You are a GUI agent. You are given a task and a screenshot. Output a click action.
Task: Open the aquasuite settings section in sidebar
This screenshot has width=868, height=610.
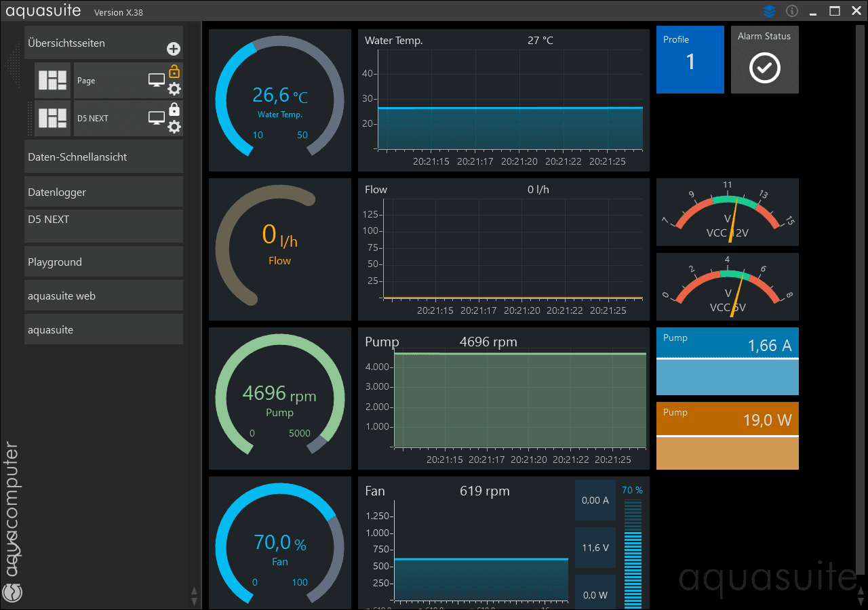click(104, 329)
